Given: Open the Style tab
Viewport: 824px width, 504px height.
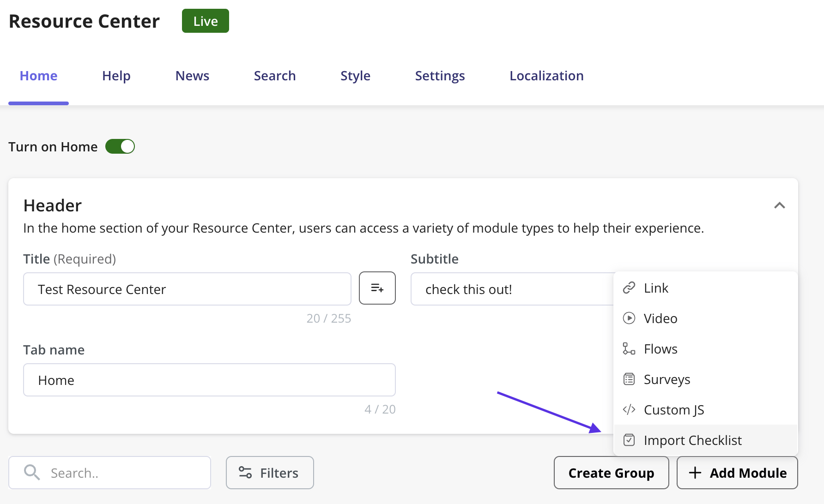Looking at the screenshot, I should [355, 76].
